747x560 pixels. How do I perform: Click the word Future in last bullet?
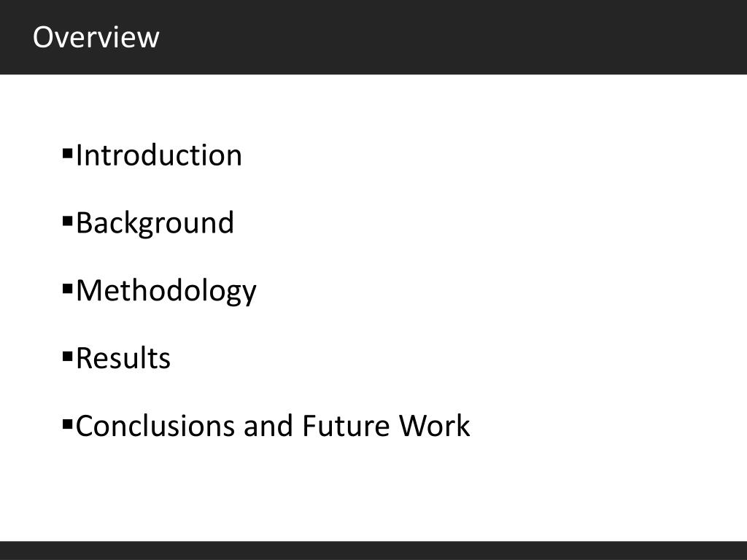tap(346, 426)
